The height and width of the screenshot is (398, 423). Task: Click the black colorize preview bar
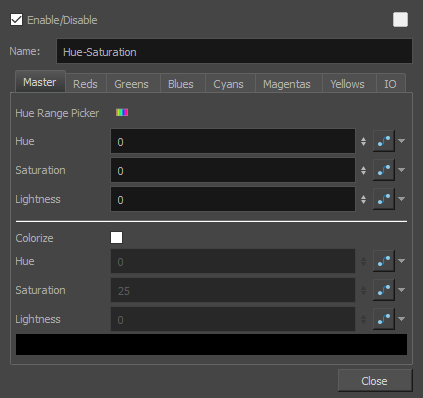(211, 344)
